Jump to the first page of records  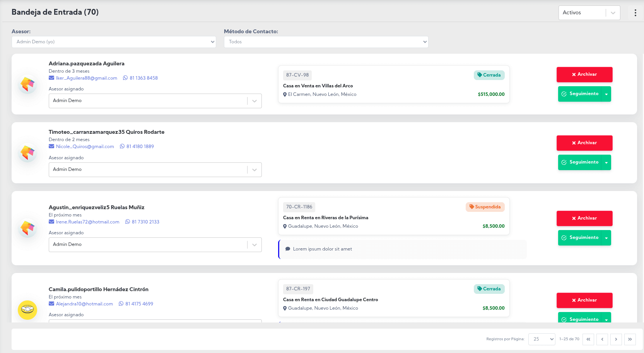[588, 339]
